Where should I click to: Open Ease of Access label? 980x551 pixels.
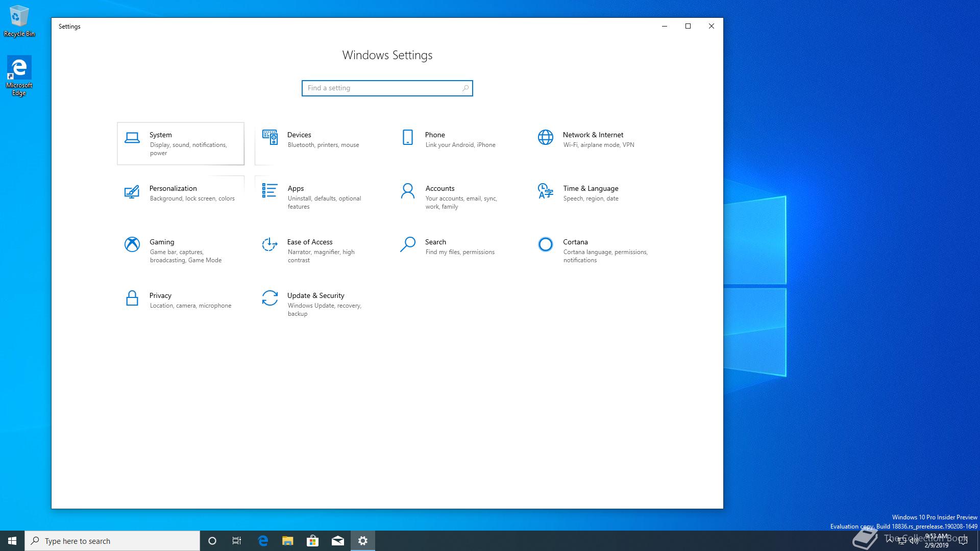pos(310,242)
